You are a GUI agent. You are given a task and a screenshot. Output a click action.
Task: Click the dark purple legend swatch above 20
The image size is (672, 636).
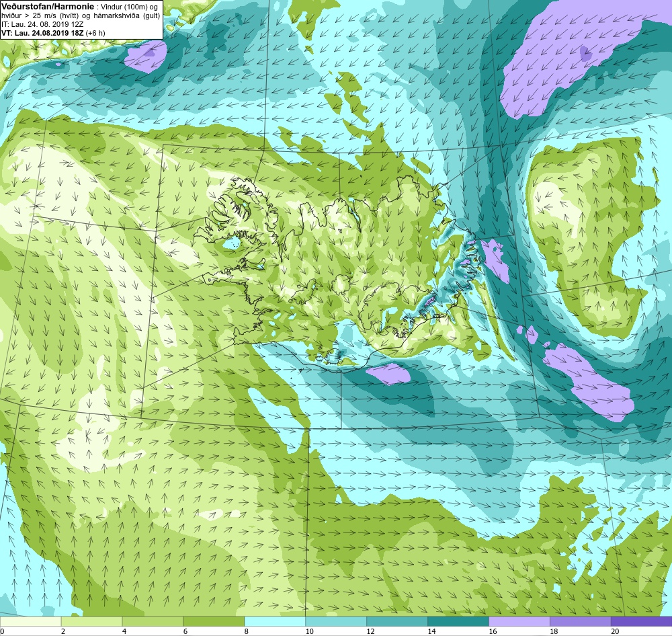[641, 621]
